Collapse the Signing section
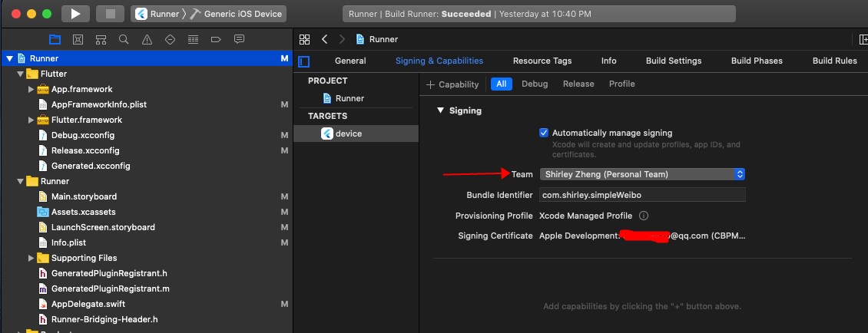The height and width of the screenshot is (333, 868). point(441,110)
